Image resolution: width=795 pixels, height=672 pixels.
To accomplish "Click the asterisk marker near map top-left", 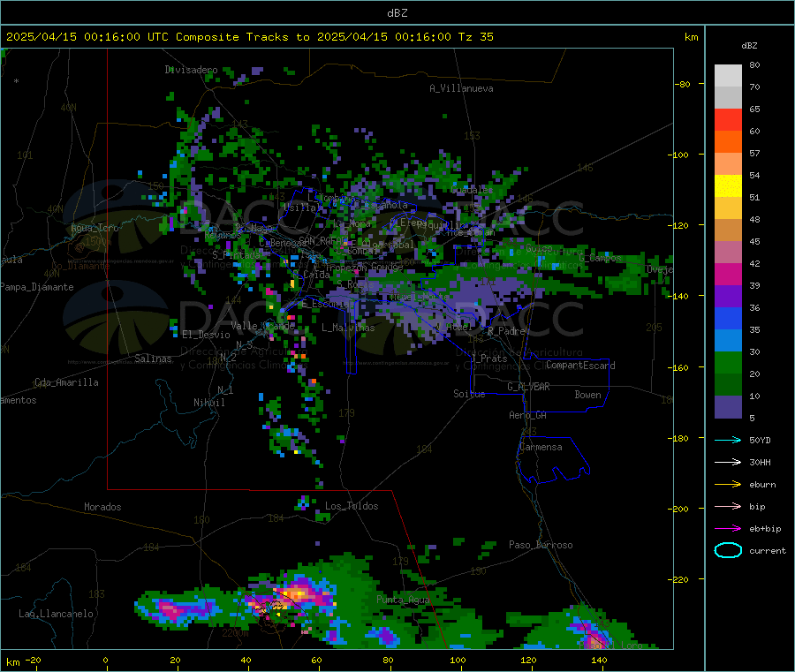I will tap(17, 81).
